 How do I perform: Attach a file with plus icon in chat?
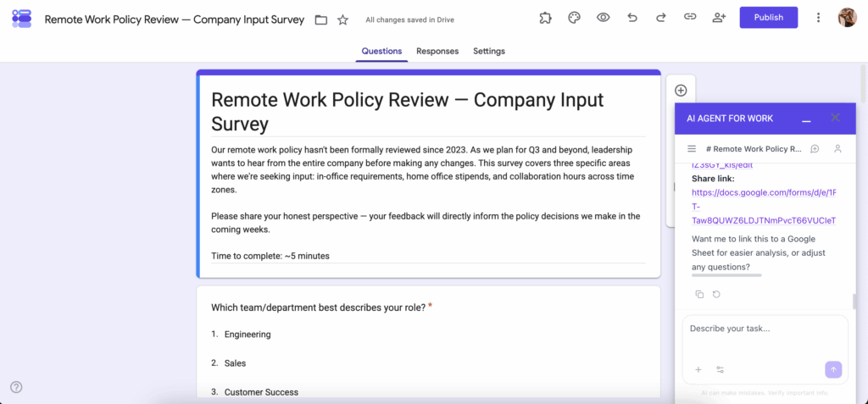pyautogui.click(x=698, y=369)
